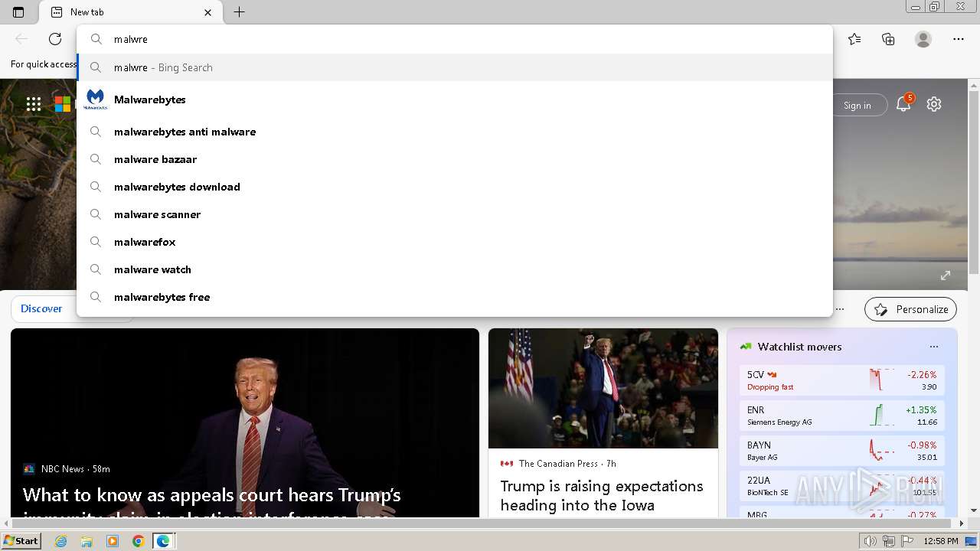
Task: Click the Personalize button
Action: coord(910,309)
